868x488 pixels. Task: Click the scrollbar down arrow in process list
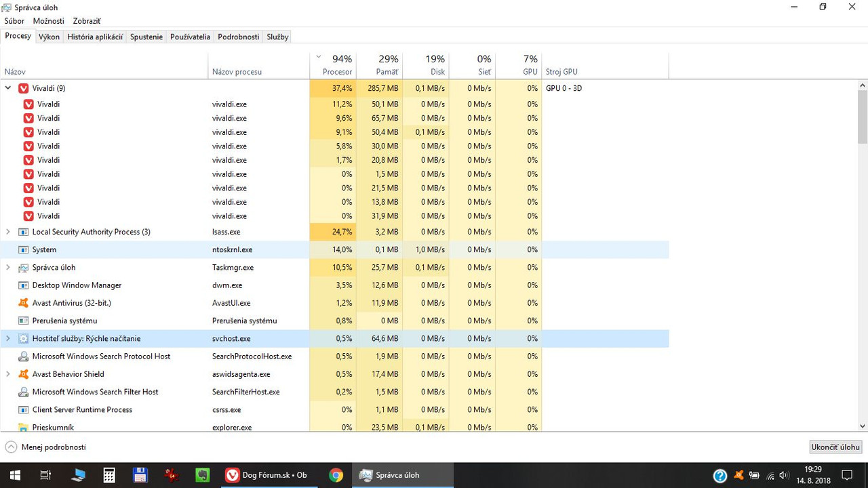tap(863, 426)
